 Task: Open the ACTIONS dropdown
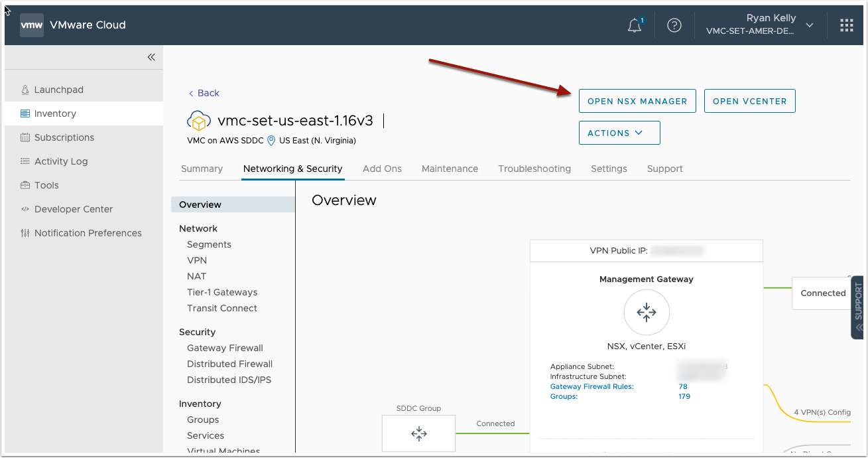619,133
